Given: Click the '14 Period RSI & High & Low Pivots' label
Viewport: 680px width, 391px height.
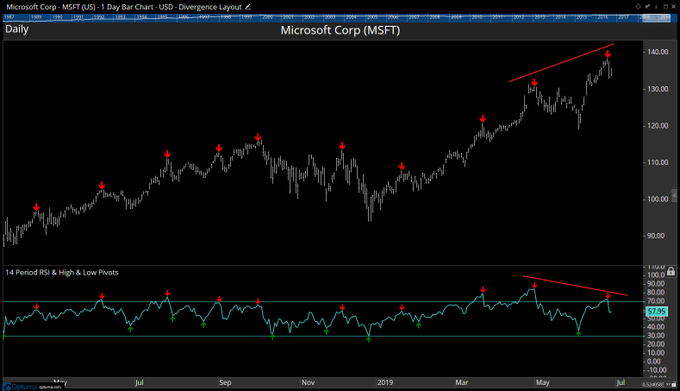Looking at the screenshot, I should 62,272.
